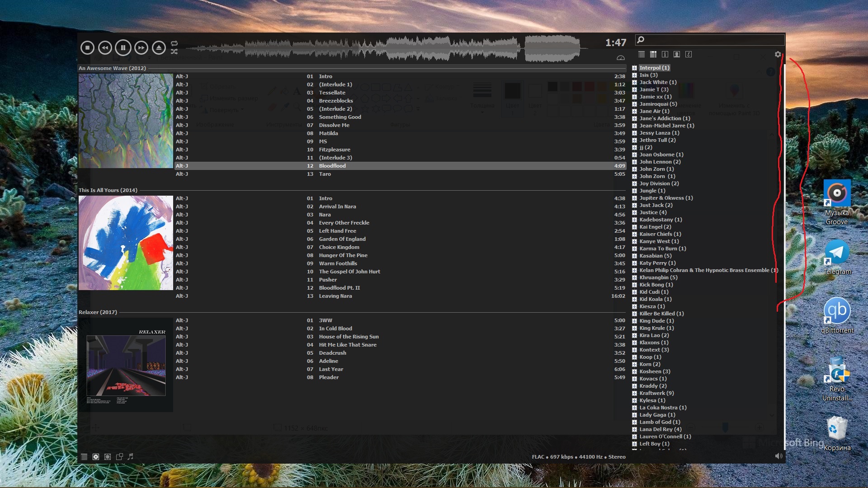Open the info panel icon
Screen dimensions: 868x488
pyautogui.click(x=665, y=54)
